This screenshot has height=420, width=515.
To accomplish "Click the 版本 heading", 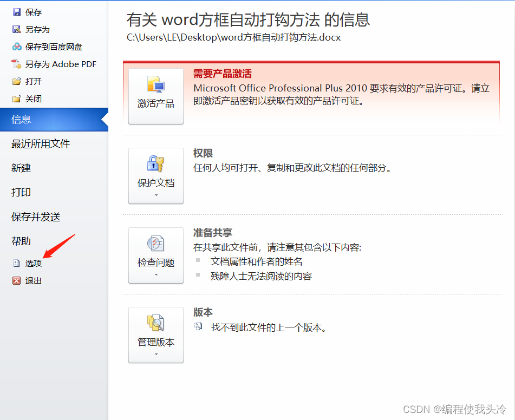I will (x=203, y=312).
